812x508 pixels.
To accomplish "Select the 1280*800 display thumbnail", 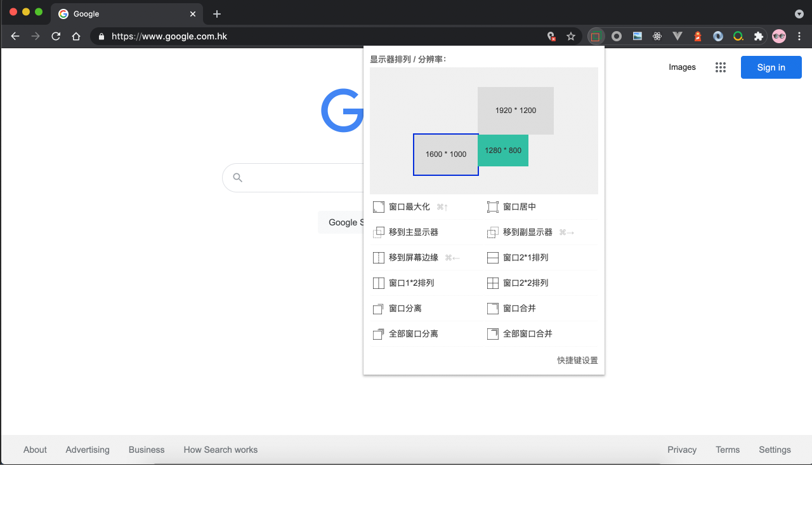I will pyautogui.click(x=503, y=150).
